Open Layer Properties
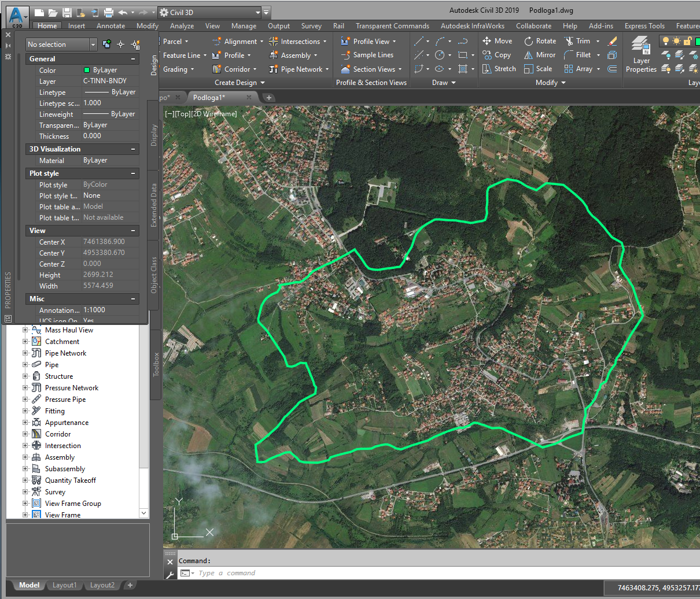Image resolution: width=700 pixels, height=599 pixels. point(640,55)
